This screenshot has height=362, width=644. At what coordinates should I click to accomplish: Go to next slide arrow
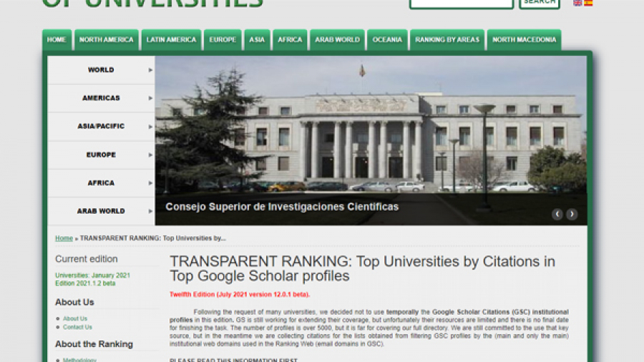(x=572, y=214)
